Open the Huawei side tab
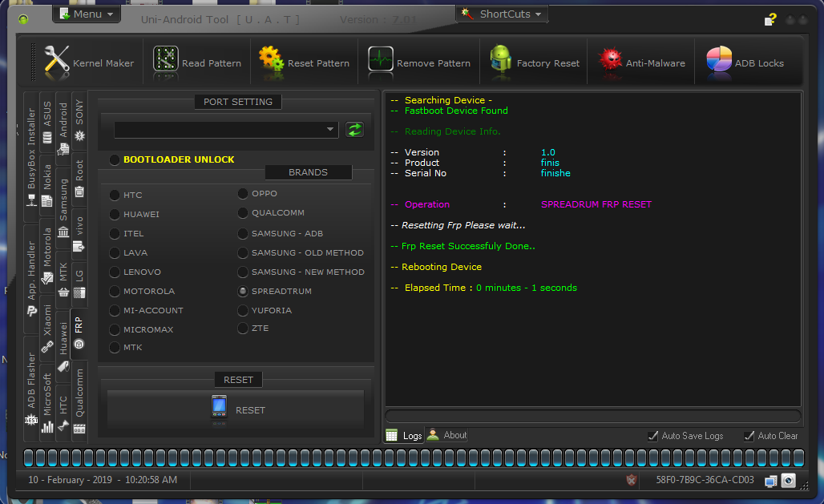Viewport: 824px width, 504px height. pos(63,346)
